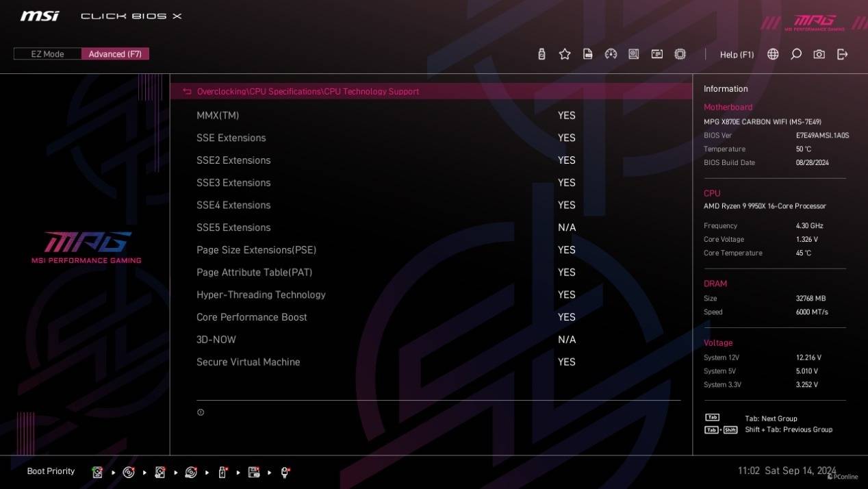The width and height of the screenshot is (868, 489).
Task: Click the card icon left of the CPU chip
Action: (x=657, y=54)
